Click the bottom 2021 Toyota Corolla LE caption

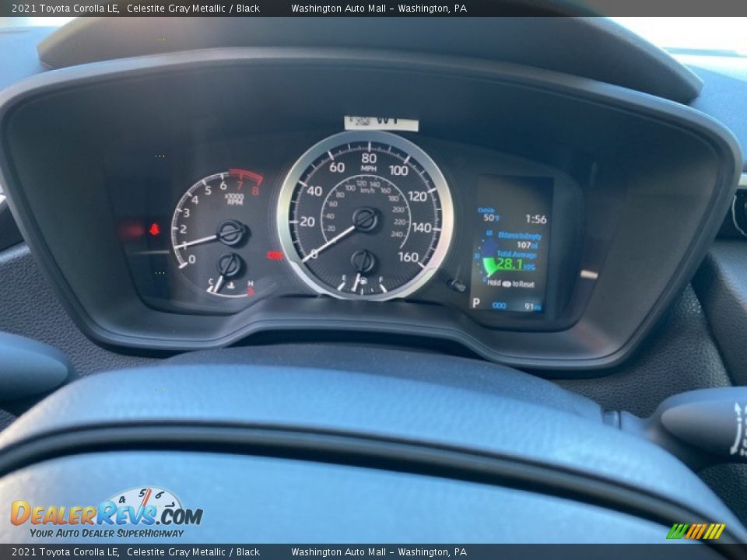coord(65,552)
